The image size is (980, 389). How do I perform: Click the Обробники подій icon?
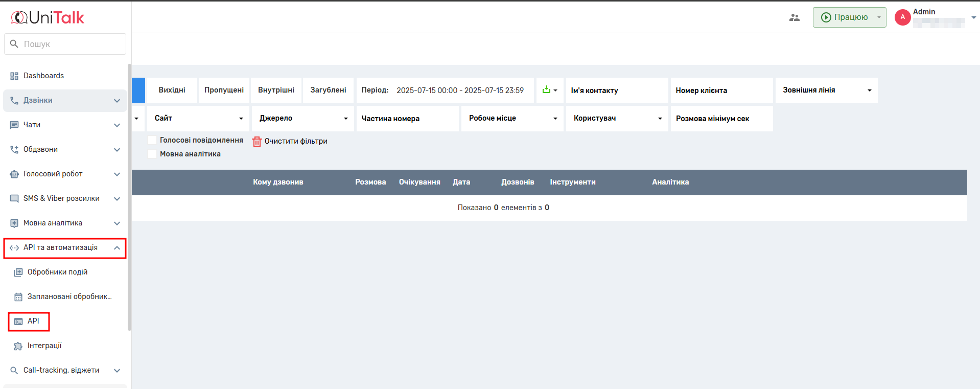click(18, 272)
